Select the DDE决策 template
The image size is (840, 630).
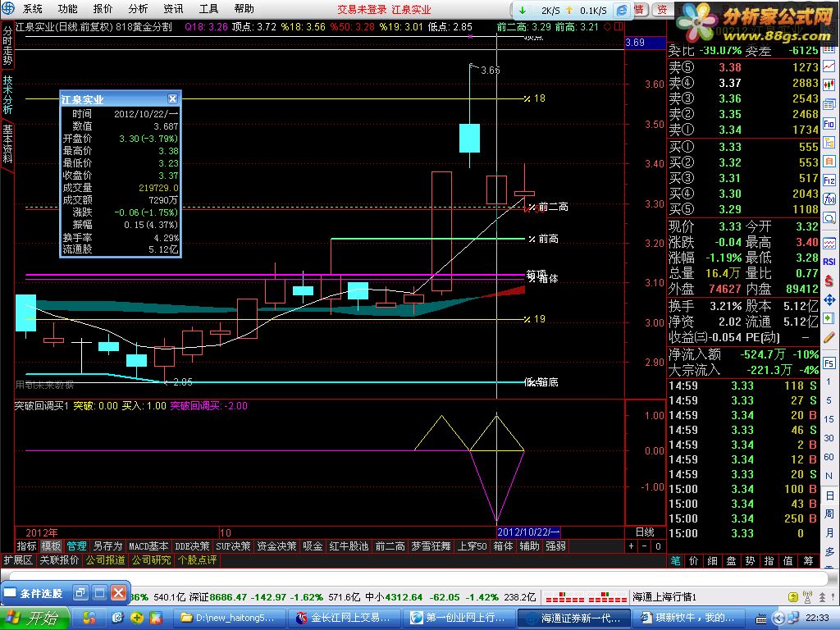tap(192, 546)
